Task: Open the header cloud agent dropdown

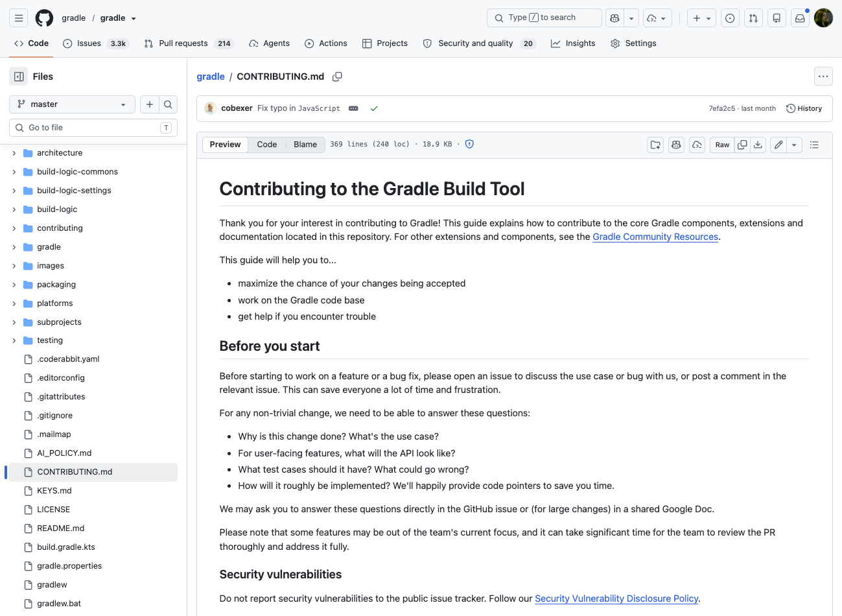Action: [x=657, y=18]
